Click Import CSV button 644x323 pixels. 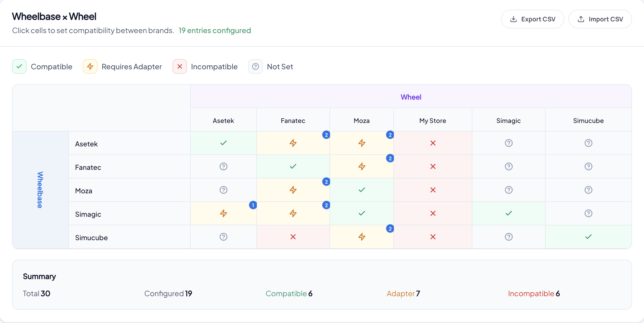pyautogui.click(x=600, y=19)
